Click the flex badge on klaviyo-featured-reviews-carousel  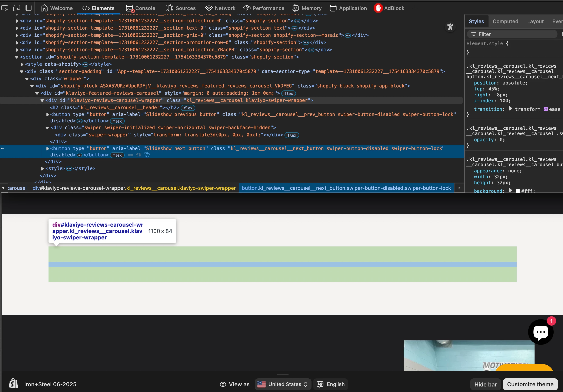(x=289, y=93)
